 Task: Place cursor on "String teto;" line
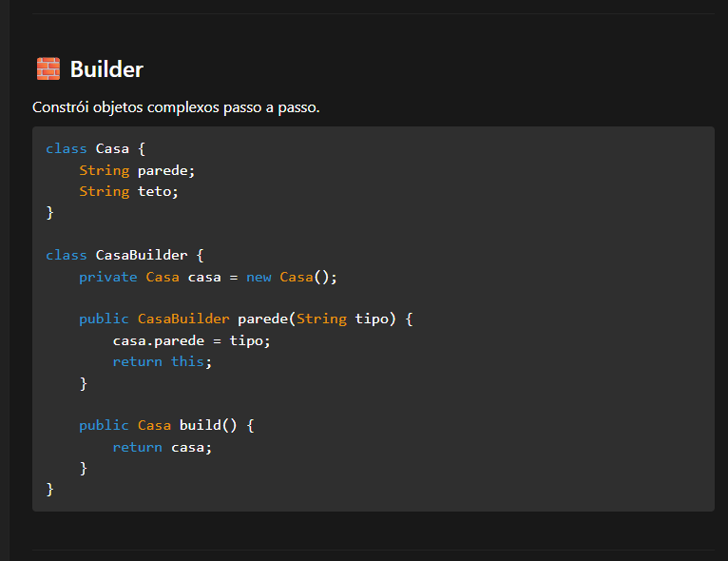(x=128, y=191)
